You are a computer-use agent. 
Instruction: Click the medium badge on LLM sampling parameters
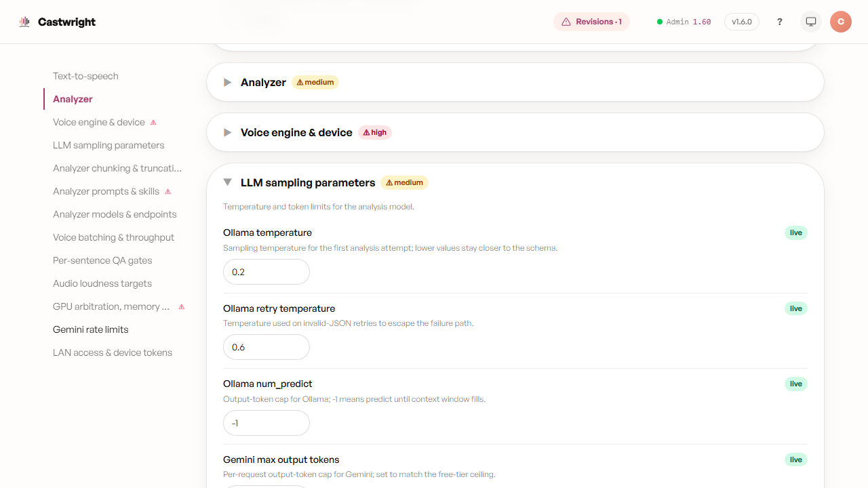[x=405, y=183]
